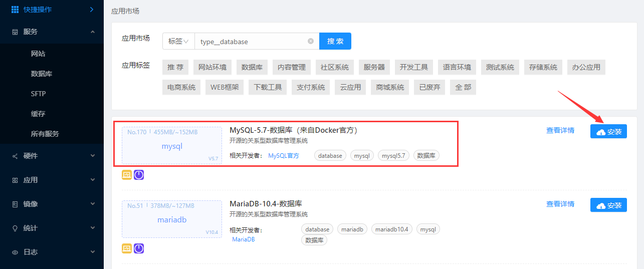Click the purple power icon under mysql
Screen dimensions: 644x269
139,175
